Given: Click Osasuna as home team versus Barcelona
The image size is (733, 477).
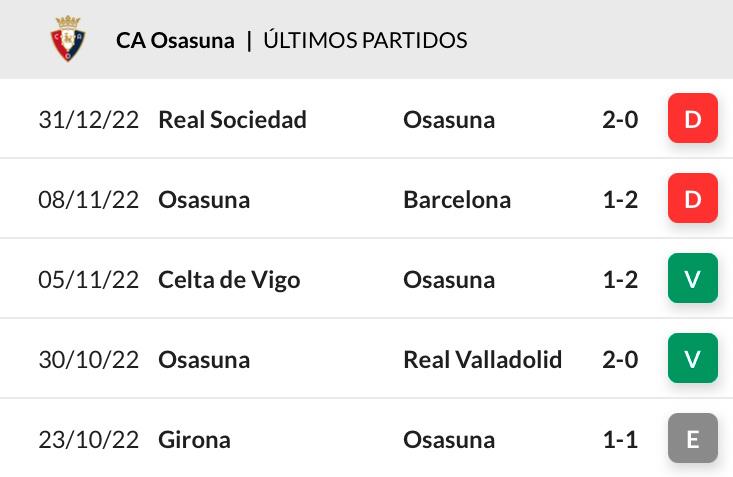Looking at the screenshot, I should pos(204,200).
